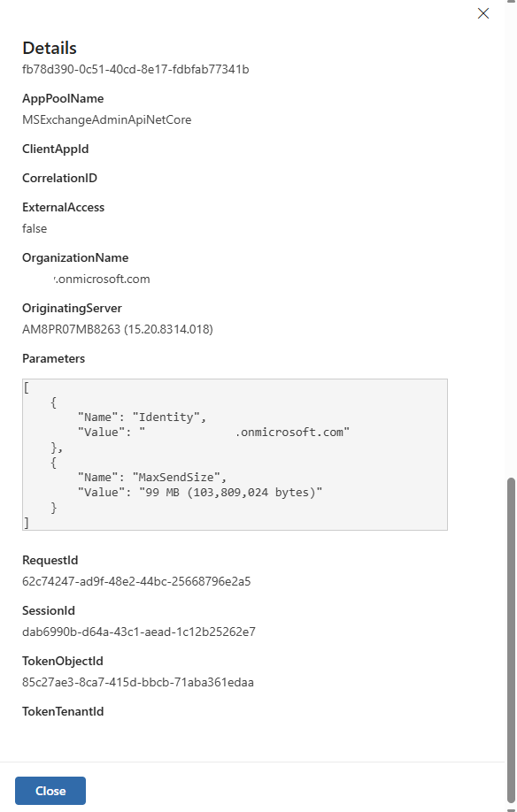This screenshot has width=517, height=812.
Task: Click the Details heading
Action: [49, 49]
